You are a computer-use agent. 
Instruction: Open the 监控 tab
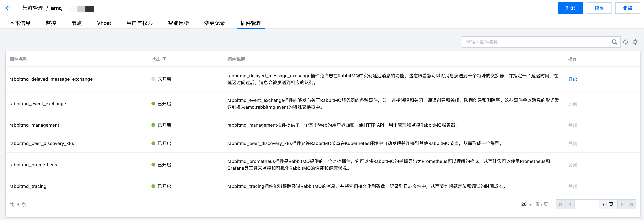click(51, 23)
